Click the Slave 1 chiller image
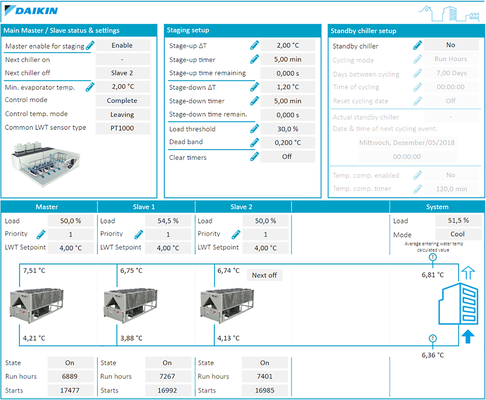 pyautogui.click(x=130, y=305)
